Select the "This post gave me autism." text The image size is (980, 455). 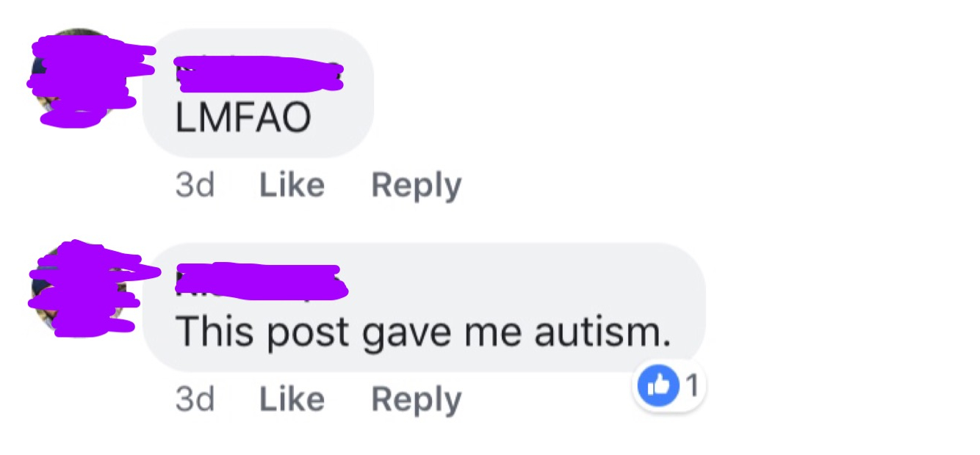pyautogui.click(x=424, y=334)
